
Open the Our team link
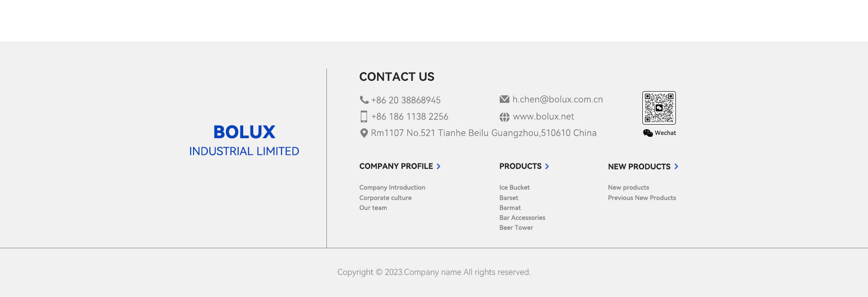click(x=373, y=208)
